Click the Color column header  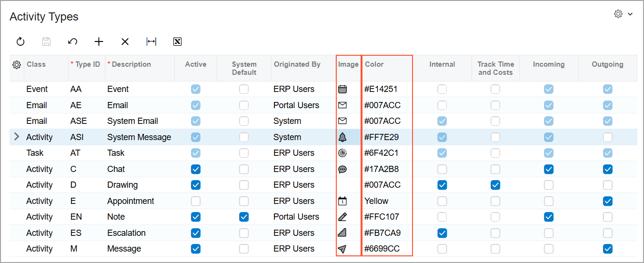point(374,64)
